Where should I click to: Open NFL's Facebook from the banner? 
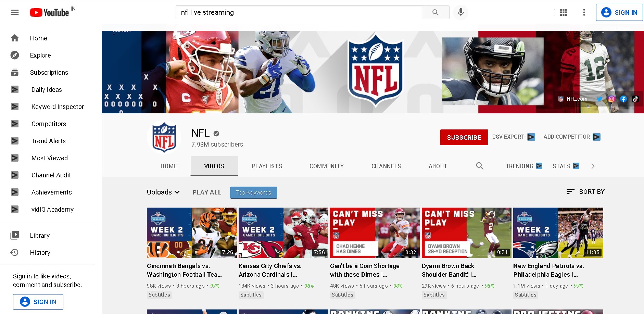coord(623,99)
